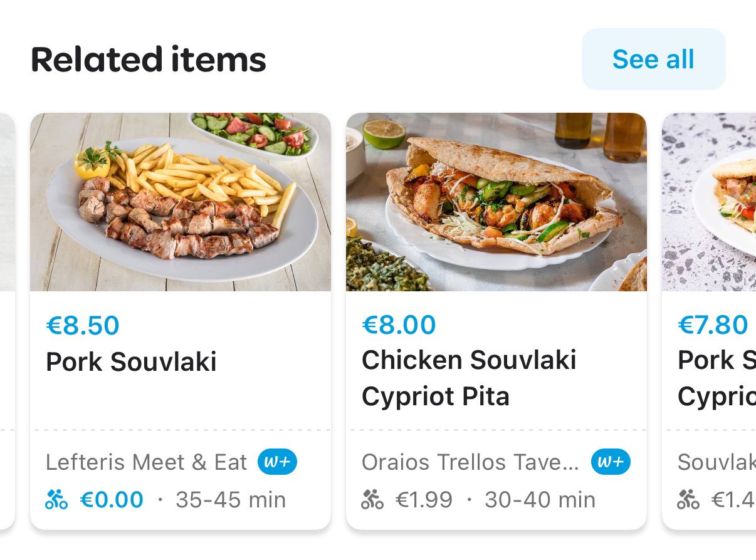
Task: Tap the €8.00 price label
Action: point(399,325)
